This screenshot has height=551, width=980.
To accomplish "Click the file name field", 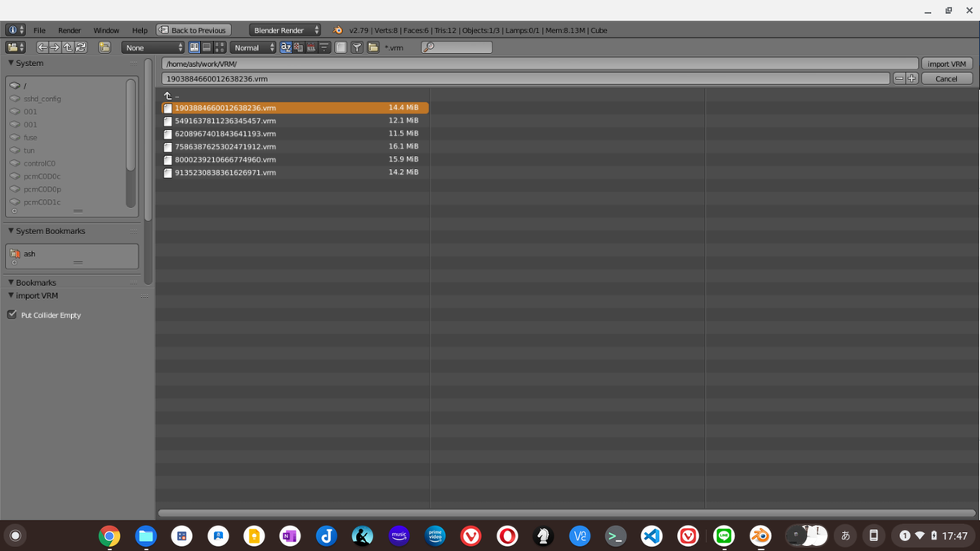I will tap(525, 78).
